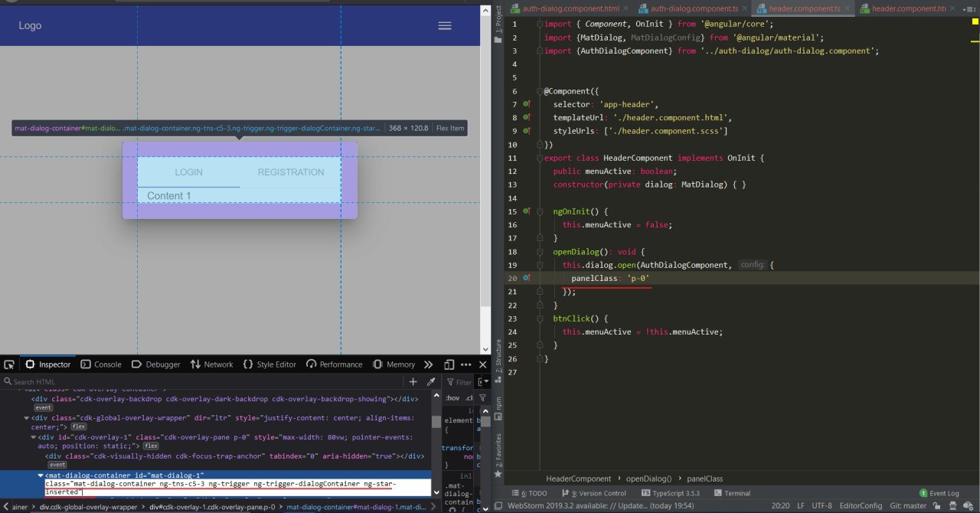The width and height of the screenshot is (980, 513).
Task: Click the markup panel scroll-down arrow
Action: click(x=436, y=492)
